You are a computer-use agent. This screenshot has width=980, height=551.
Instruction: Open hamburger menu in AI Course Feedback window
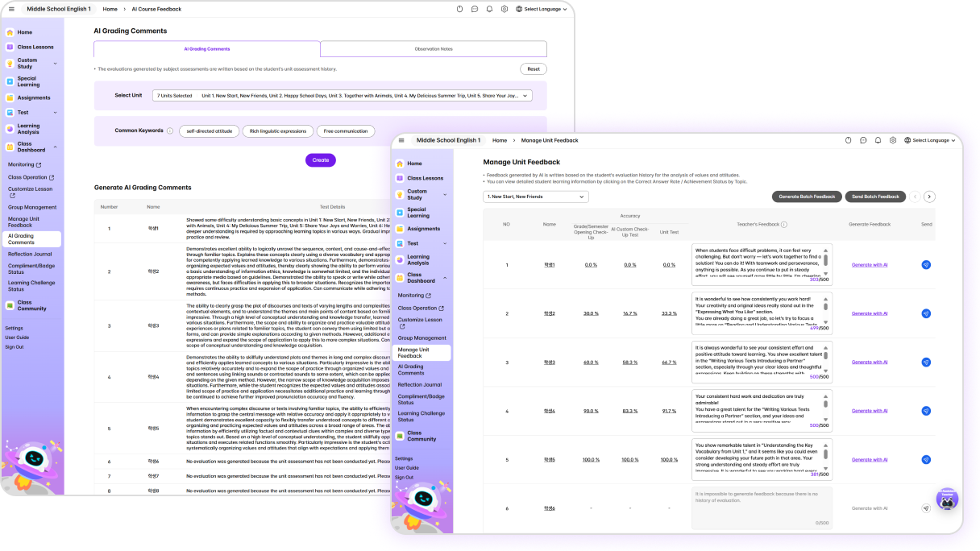click(x=11, y=9)
